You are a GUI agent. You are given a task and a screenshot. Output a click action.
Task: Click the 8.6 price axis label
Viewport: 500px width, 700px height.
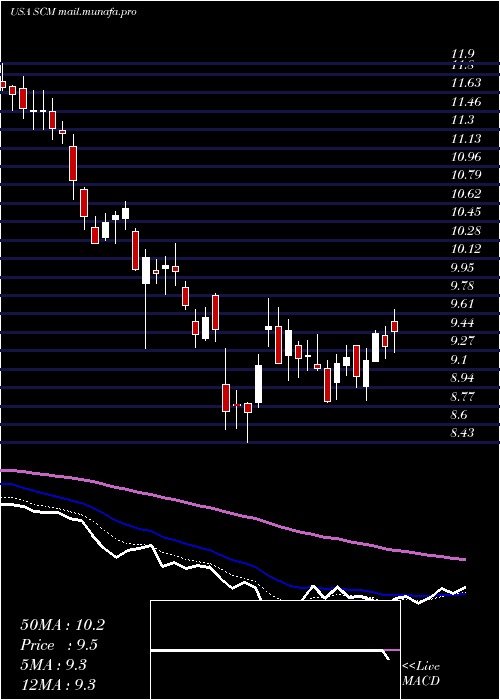coord(460,415)
